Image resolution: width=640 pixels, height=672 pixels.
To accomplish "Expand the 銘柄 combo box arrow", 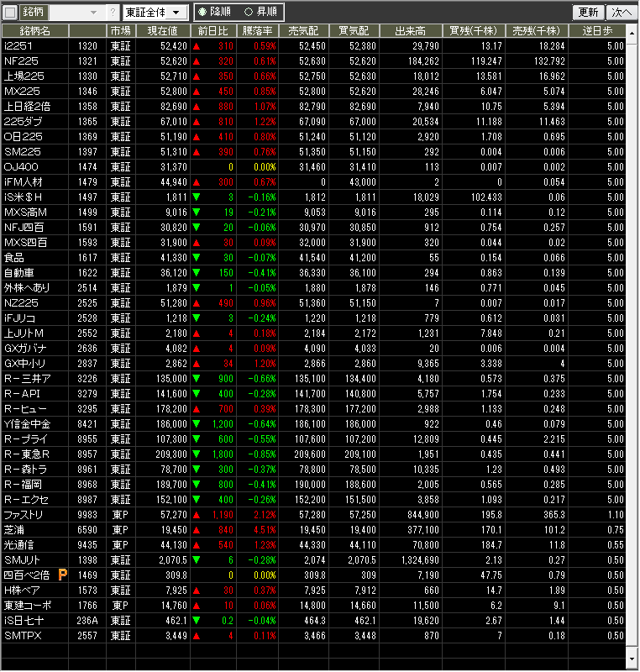I will pos(92,13).
